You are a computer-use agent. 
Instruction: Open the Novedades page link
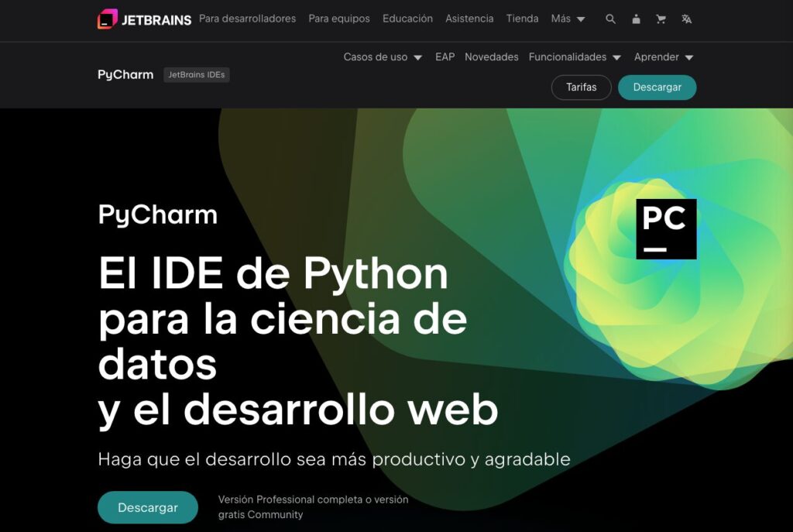click(x=492, y=57)
